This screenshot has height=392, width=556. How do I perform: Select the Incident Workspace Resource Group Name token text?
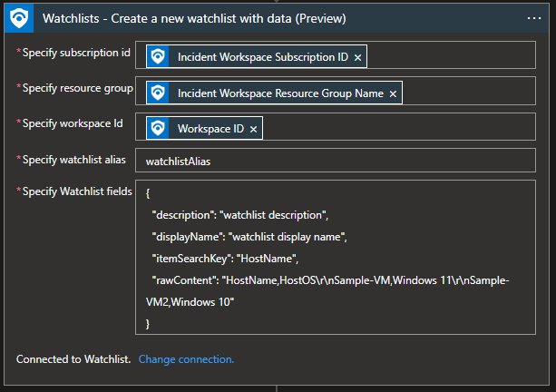click(x=279, y=93)
